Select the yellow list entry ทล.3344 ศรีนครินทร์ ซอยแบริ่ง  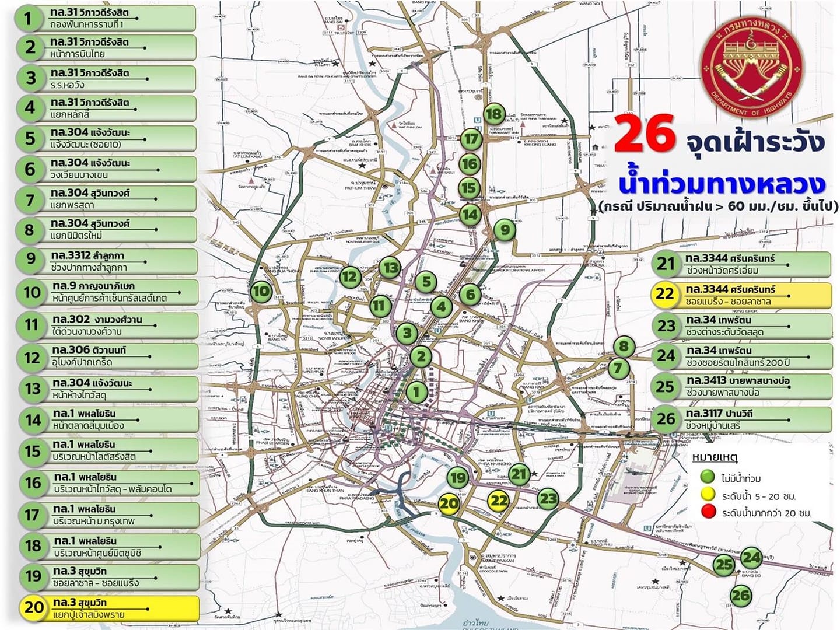tap(741, 295)
